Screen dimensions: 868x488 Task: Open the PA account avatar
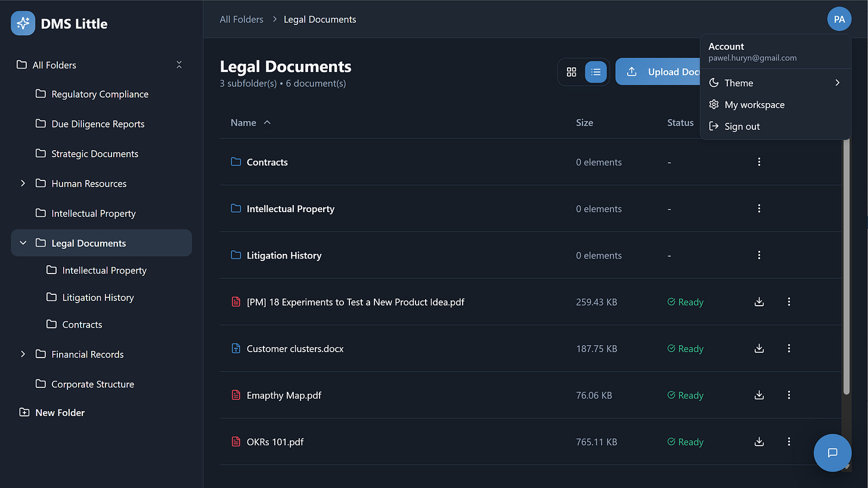click(x=839, y=18)
